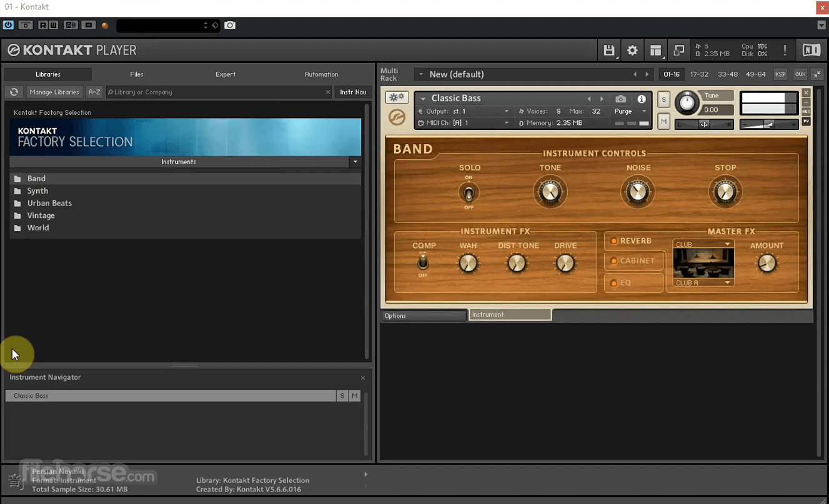
Task: Click the minimize view icon in header
Action: click(x=678, y=51)
